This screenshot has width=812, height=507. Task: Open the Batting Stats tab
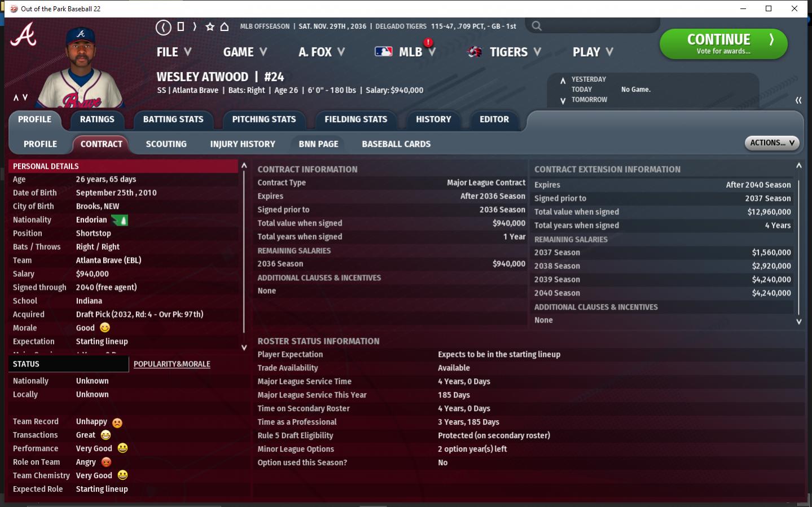[173, 120]
